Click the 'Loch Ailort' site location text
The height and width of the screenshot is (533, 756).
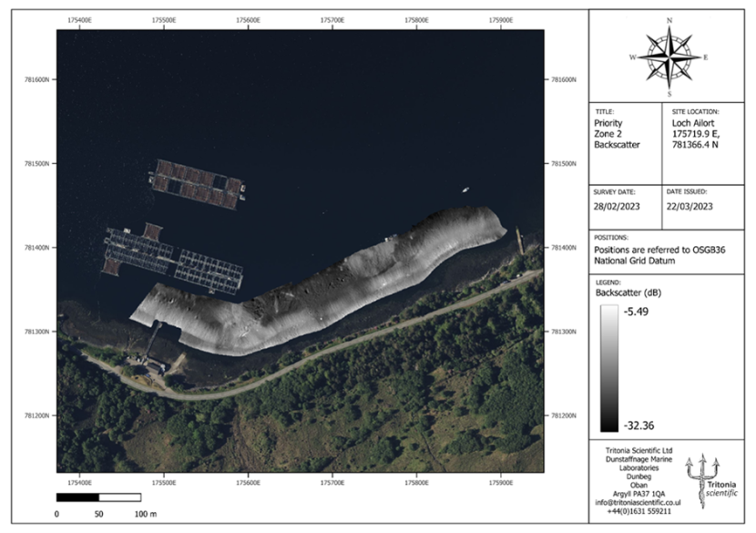(693, 123)
